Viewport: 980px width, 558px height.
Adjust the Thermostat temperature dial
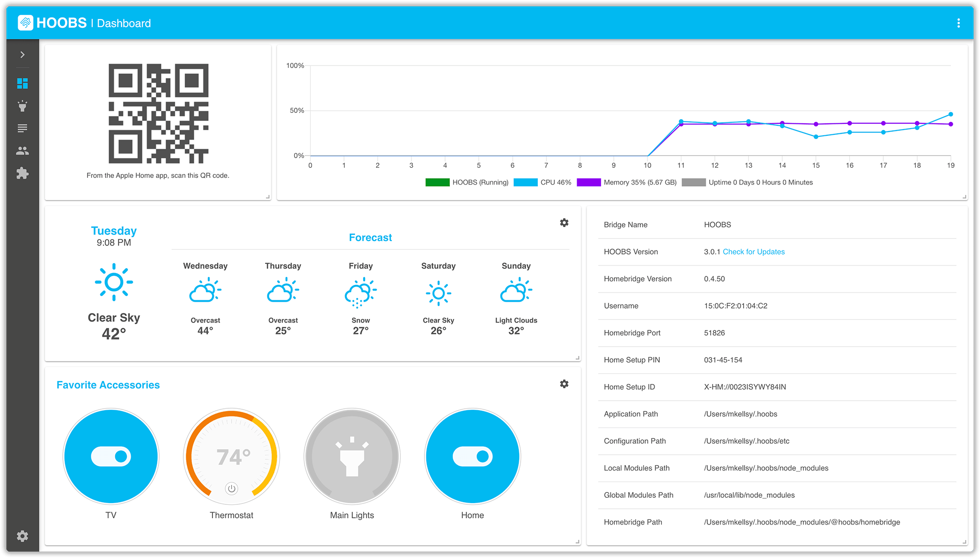[x=231, y=457]
